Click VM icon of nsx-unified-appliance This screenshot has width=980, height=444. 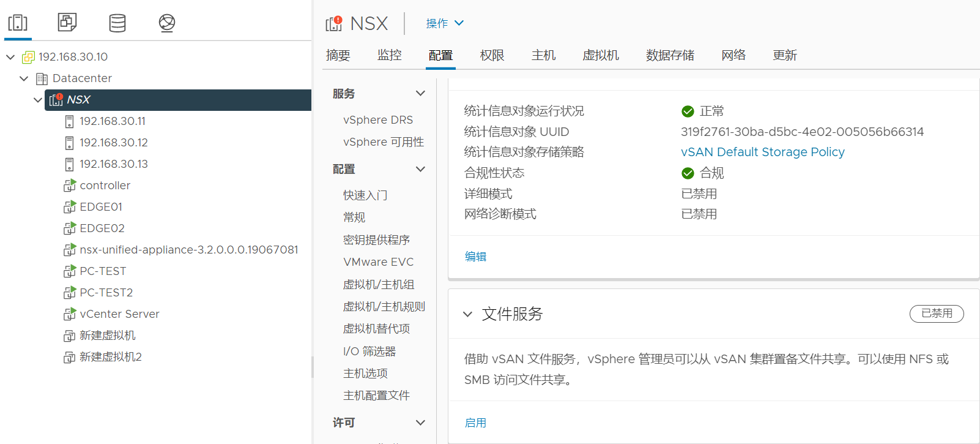pos(70,249)
